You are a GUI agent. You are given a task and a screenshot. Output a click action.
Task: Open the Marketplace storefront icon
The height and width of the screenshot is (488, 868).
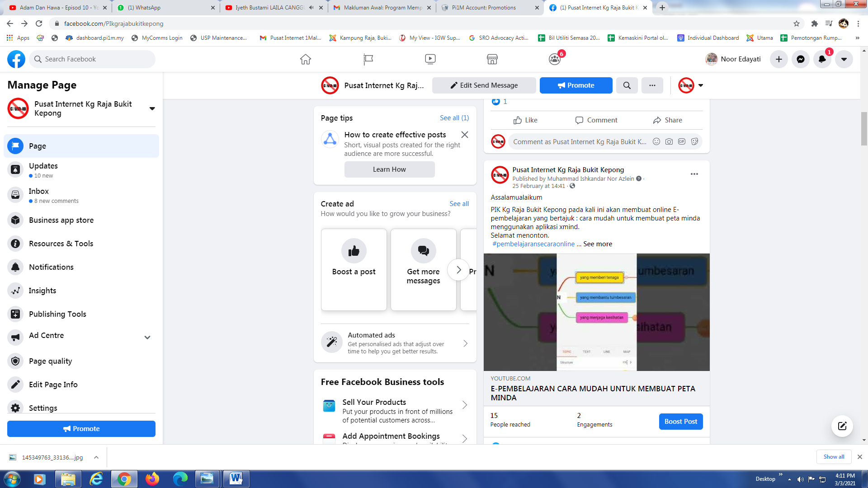pos(492,59)
